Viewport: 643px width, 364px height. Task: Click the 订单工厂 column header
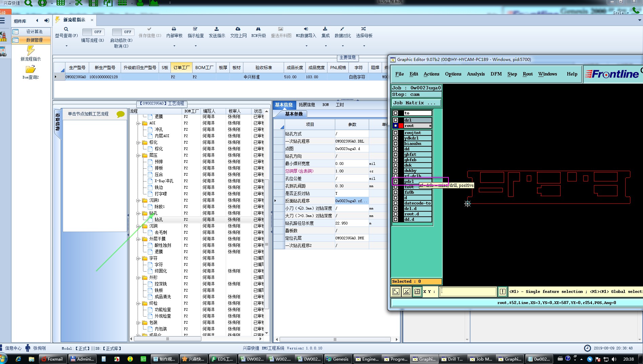point(181,68)
